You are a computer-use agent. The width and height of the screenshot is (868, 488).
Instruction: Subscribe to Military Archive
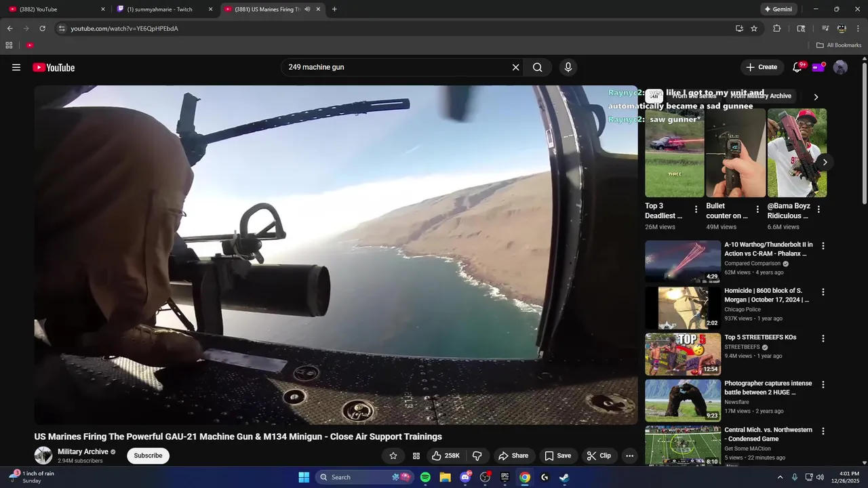pos(148,455)
